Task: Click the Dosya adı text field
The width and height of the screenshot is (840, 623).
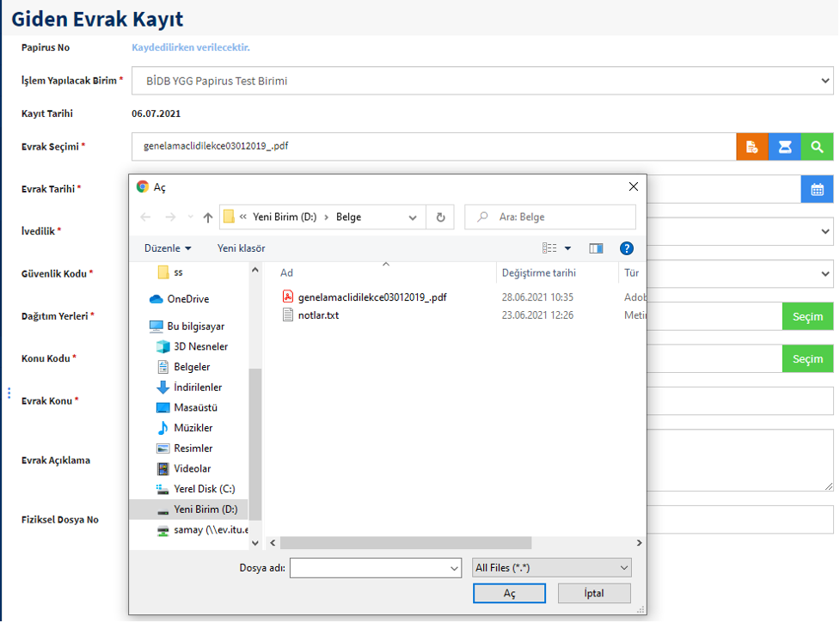Action: click(370, 568)
